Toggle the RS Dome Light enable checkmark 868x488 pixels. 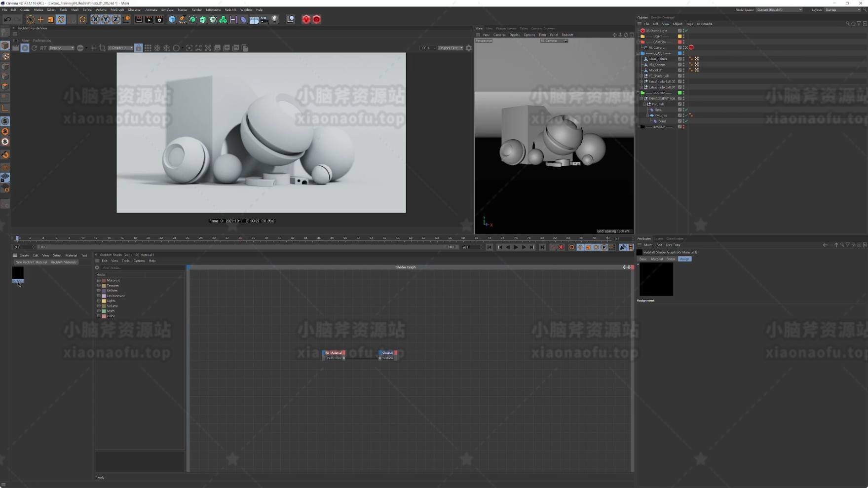click(686, 31)
